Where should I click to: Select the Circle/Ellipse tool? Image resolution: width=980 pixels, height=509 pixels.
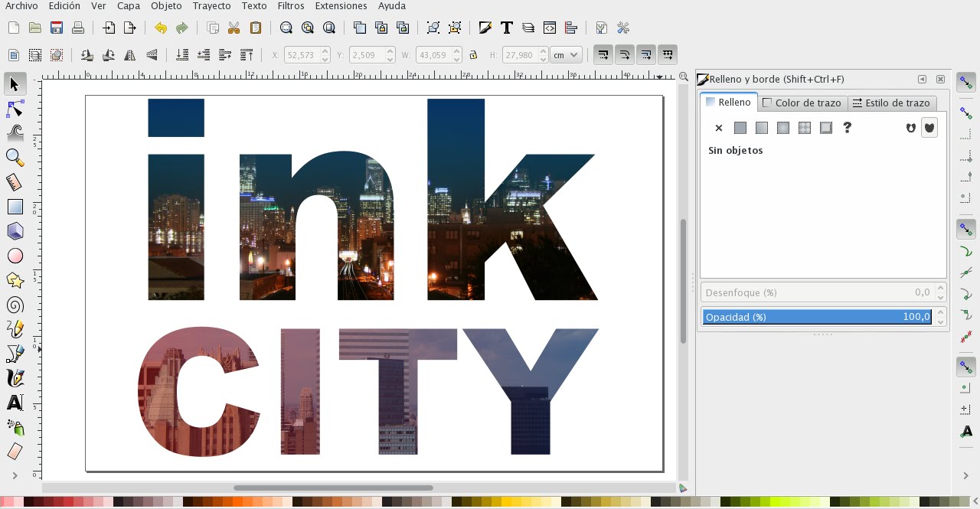[x=15, y=256]
